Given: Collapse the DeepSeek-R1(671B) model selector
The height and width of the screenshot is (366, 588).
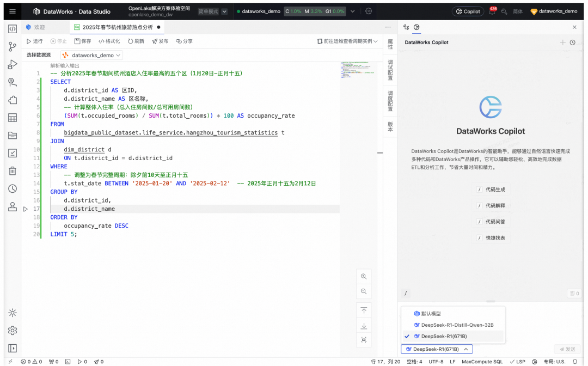Looking at the screenshot, I should 437,349.
